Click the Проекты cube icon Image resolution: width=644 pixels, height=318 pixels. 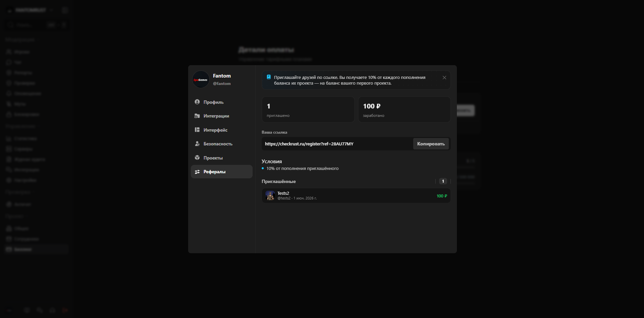coord(197,157)
